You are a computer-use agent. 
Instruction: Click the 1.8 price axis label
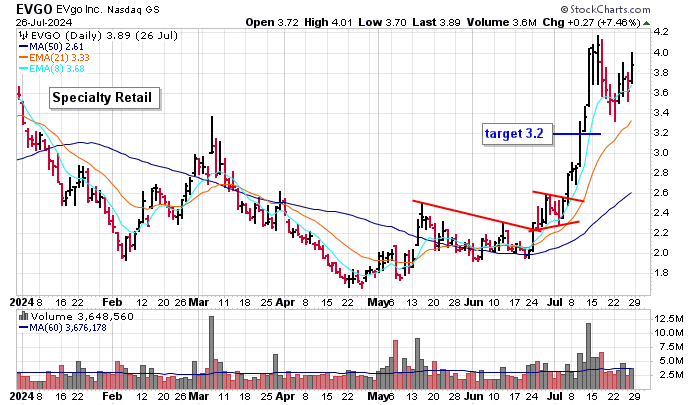coord(661,273)
